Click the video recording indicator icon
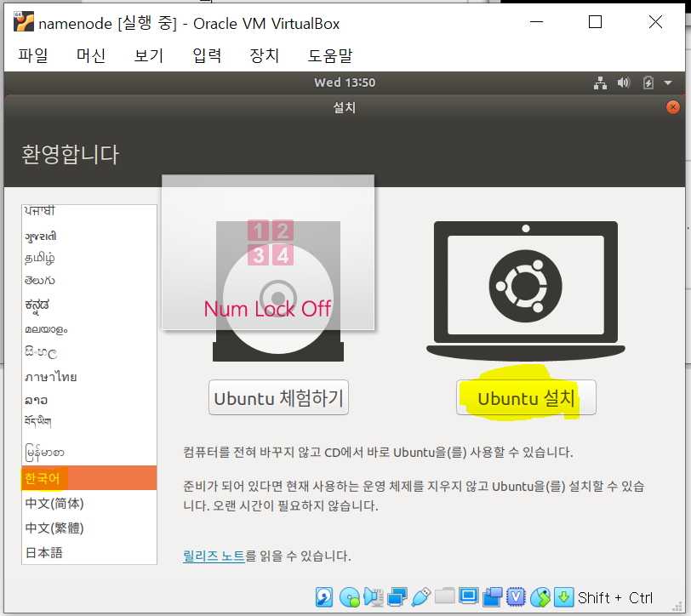 coord(492,597)
